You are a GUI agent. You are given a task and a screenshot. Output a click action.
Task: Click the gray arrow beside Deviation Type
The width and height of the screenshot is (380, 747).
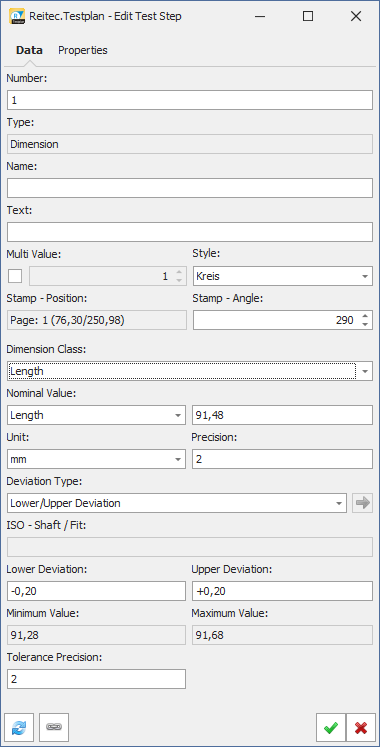click(x=362, y=503)
